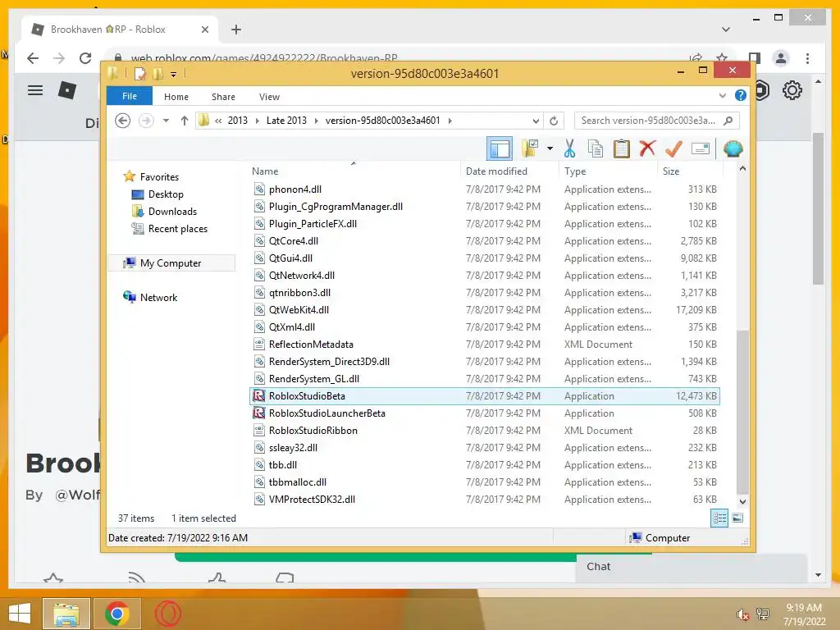
Task: Open Roblox settings gear in Chrome
Action: tap(792, 90)
